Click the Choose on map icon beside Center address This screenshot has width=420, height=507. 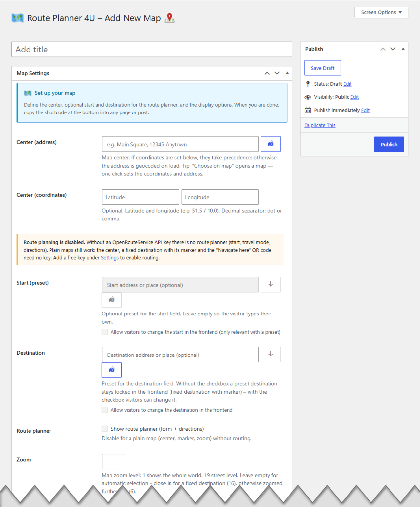(270, 144)
